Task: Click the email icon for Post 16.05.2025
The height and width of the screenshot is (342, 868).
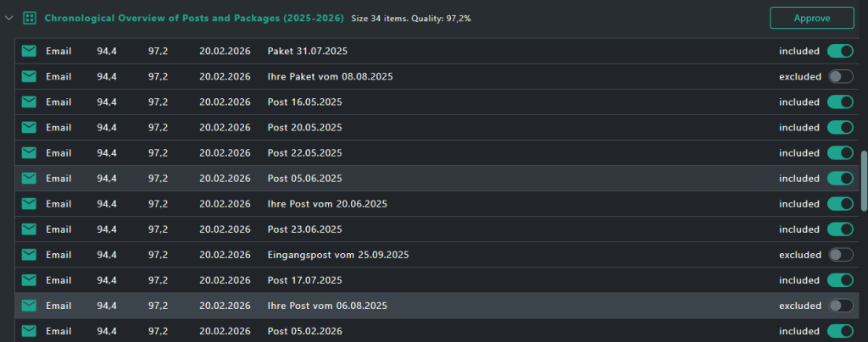Action: tap(30, 102)
